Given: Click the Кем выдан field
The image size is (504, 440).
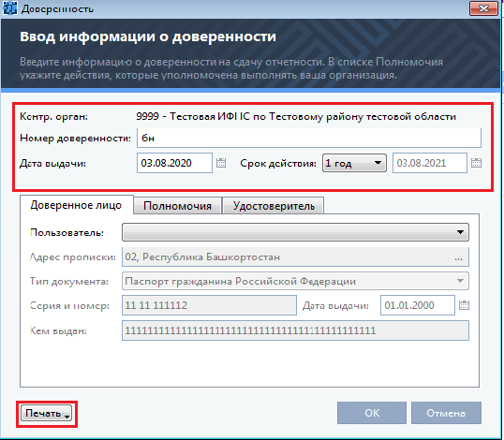Looking at the screenshot, I should (x=295, y=330).
